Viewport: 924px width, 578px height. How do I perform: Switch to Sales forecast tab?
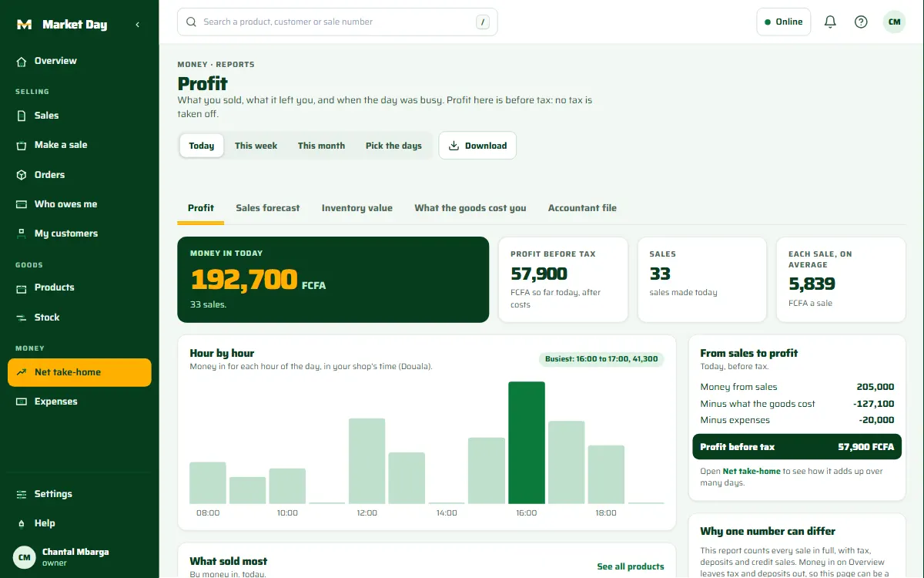[268, 208]
